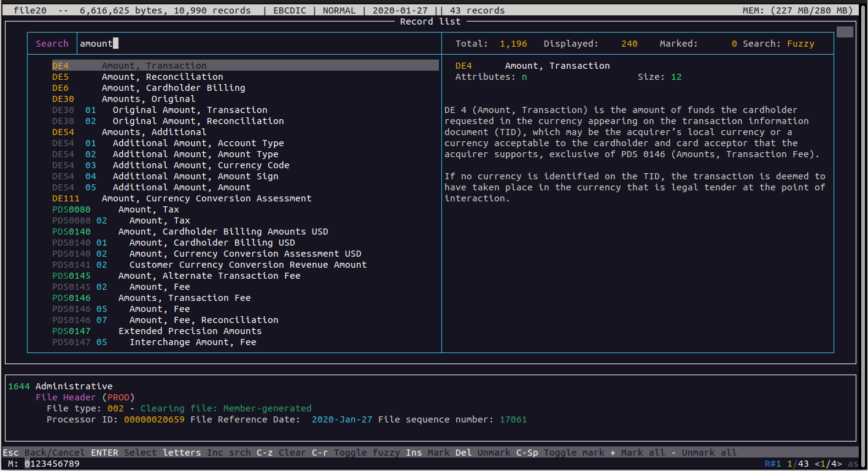Click the Mark all shortcut hint
Image resolution: width=868 pixels, height=471 pixels.
tap(643, 453)
